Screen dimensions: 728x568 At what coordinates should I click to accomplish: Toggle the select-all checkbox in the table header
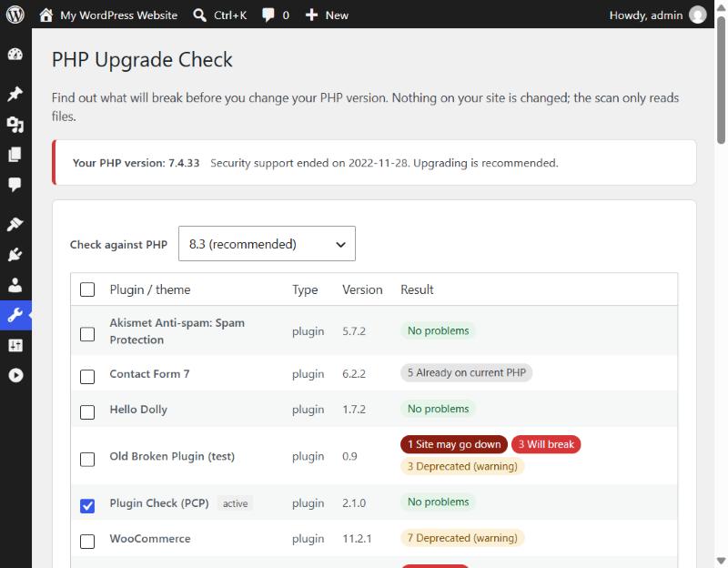tap(87, 289)
